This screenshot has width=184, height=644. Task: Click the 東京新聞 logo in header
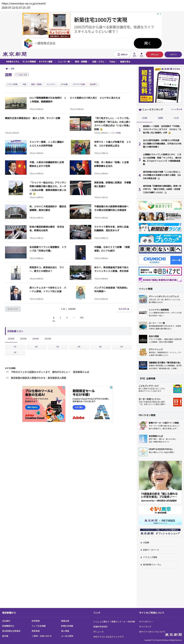pyautogui.click(x=15, y=54)
